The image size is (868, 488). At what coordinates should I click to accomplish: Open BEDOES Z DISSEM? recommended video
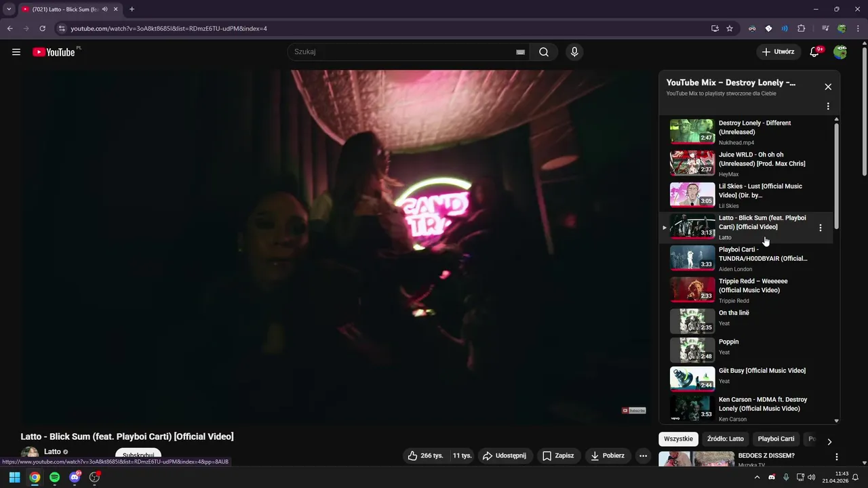(x=766, y=455)
